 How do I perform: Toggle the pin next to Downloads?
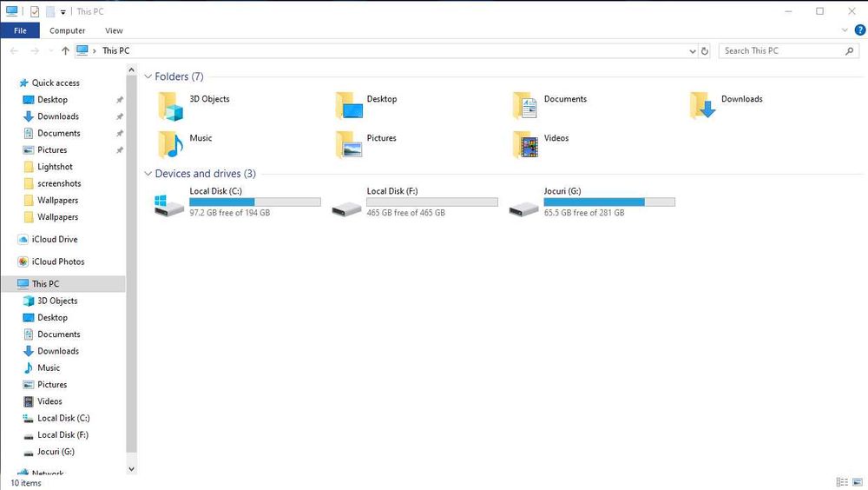tap(120, 116)
